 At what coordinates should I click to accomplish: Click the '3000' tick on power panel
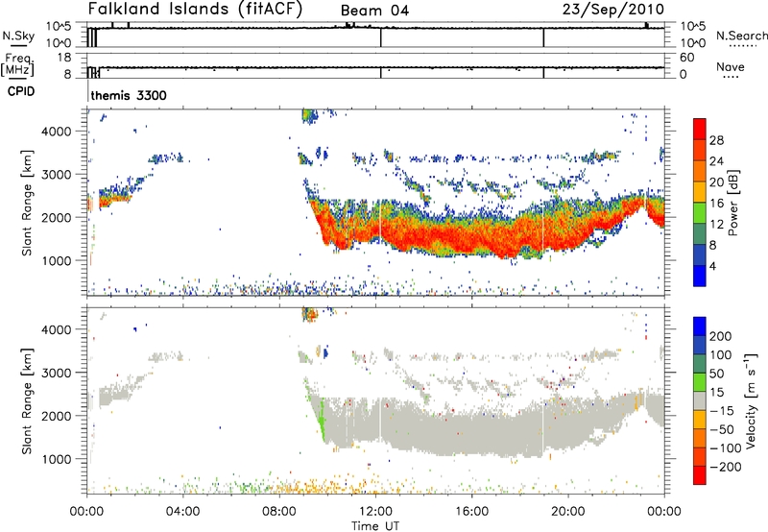(57, 175)
